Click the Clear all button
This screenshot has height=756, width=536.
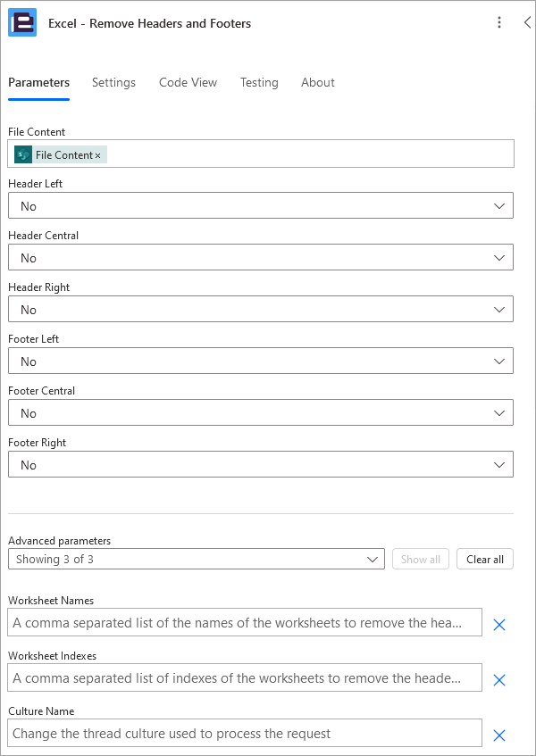pos(485,559)
